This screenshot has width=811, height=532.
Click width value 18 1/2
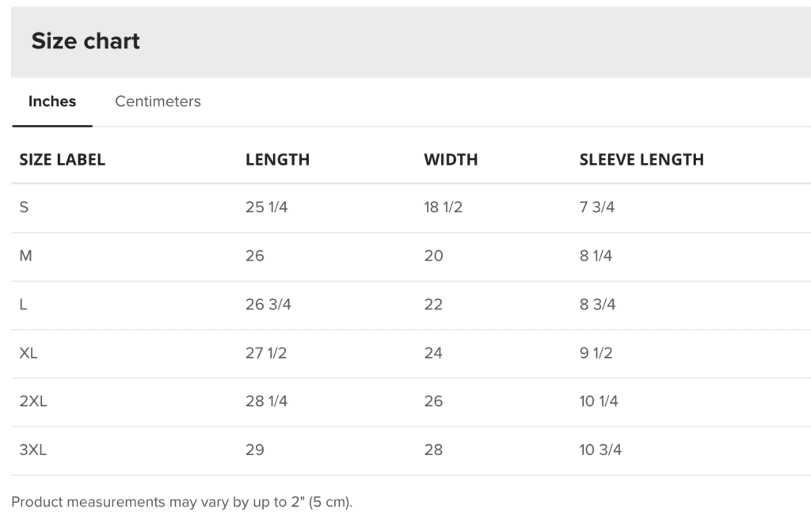pos(444,207)
